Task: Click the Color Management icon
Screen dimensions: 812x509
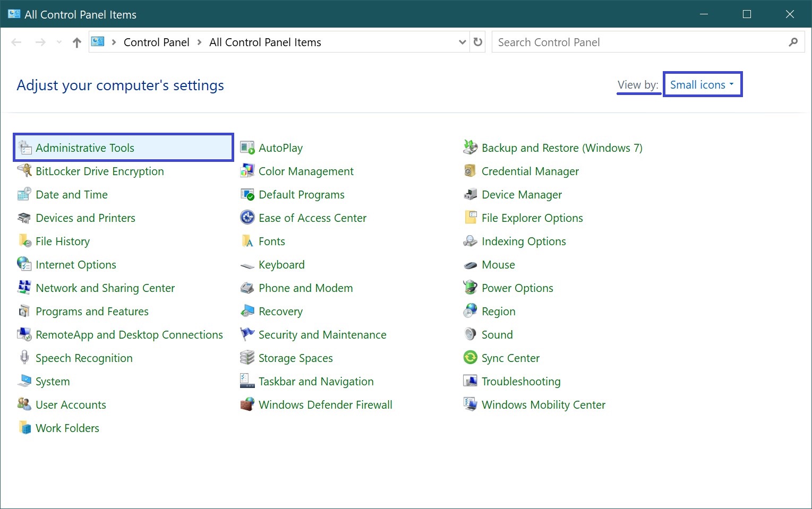Action: (247, 171)
